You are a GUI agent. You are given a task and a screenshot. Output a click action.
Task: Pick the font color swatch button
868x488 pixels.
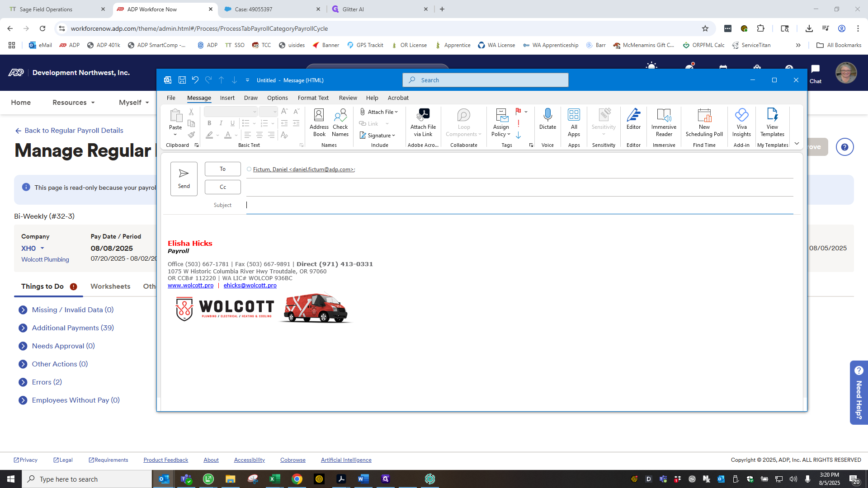[x=228, y=135]
